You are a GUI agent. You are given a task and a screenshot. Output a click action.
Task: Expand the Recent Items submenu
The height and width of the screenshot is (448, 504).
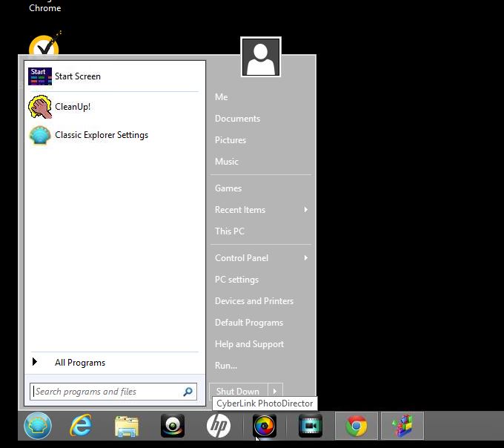[x=305, y=210]
